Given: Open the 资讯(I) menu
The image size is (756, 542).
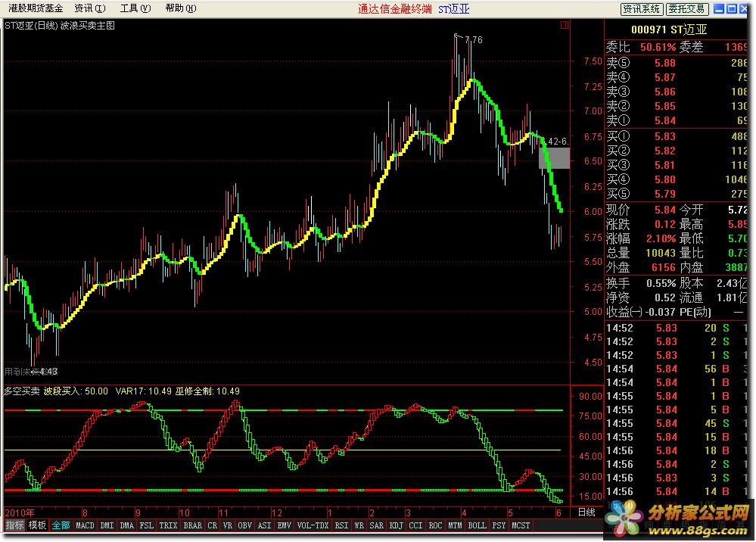Looking at the screenshot, I should [x=90, y=8].
